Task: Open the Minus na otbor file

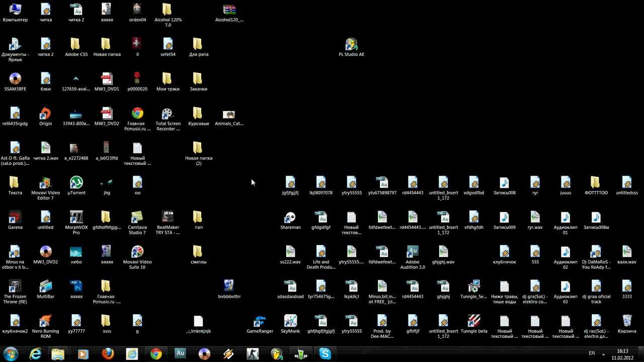Action: (15, 258)
